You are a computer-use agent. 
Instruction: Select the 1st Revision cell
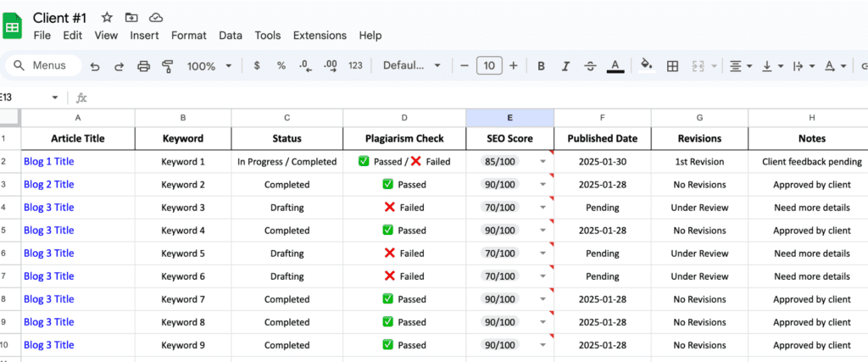tap(699, 162)
